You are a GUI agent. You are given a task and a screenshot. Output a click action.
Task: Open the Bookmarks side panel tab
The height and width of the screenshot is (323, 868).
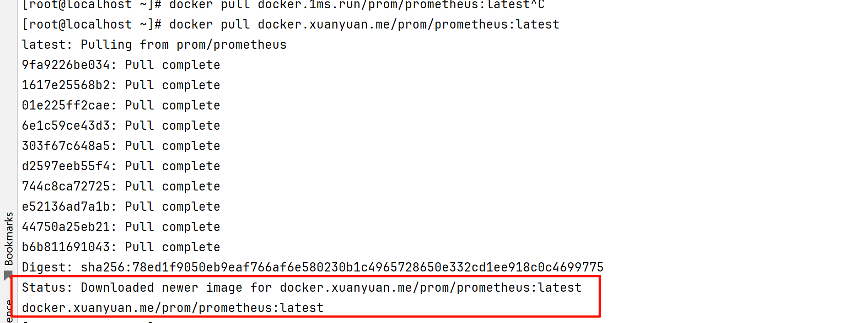click(9, 238)
